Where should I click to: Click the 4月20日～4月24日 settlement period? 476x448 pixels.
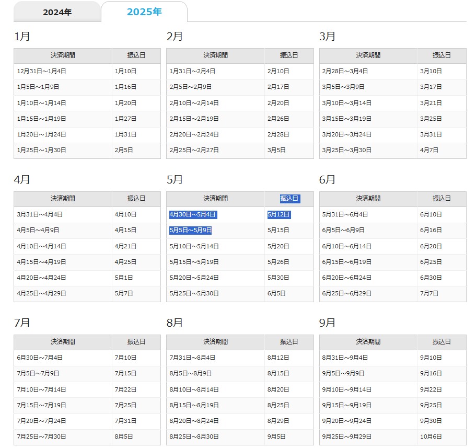click(x=41, y=278)
